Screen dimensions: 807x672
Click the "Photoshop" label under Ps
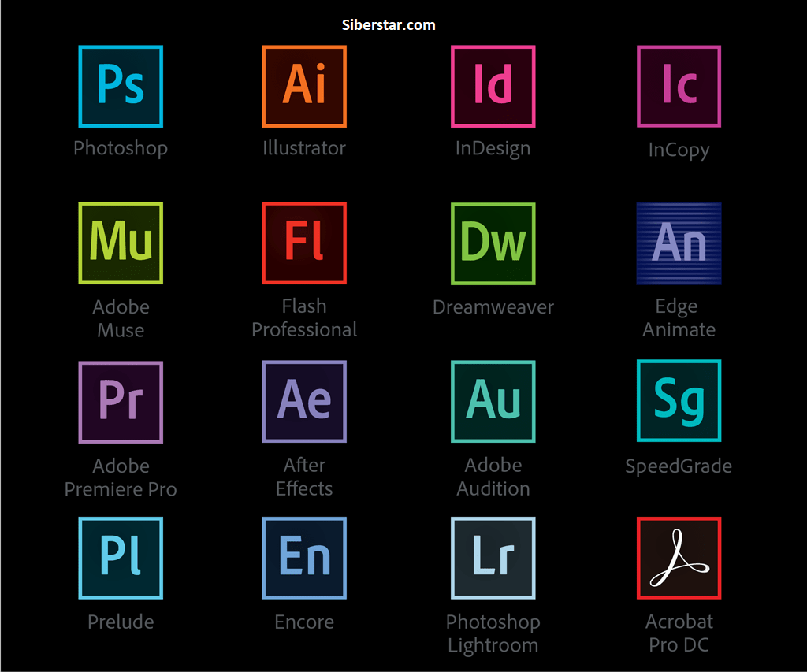121,148
